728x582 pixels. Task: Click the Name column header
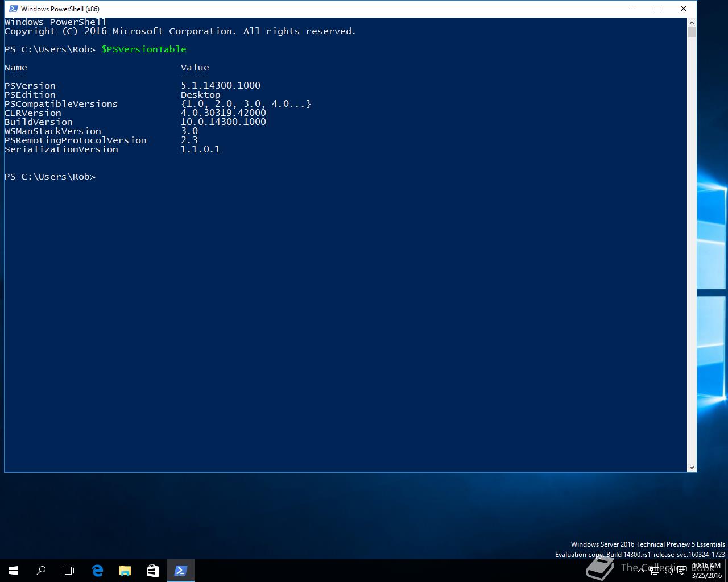(16, 68)
